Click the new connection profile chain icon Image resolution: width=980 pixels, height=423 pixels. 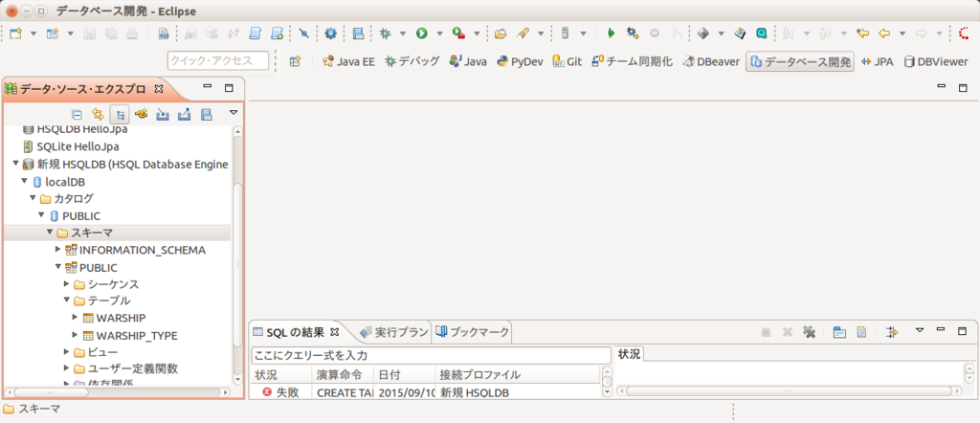coord(142,114)
